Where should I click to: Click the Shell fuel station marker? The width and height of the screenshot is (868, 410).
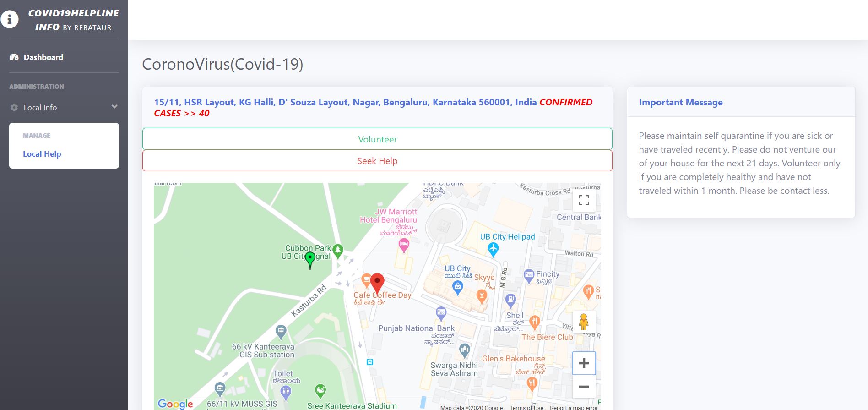[510, 301]
